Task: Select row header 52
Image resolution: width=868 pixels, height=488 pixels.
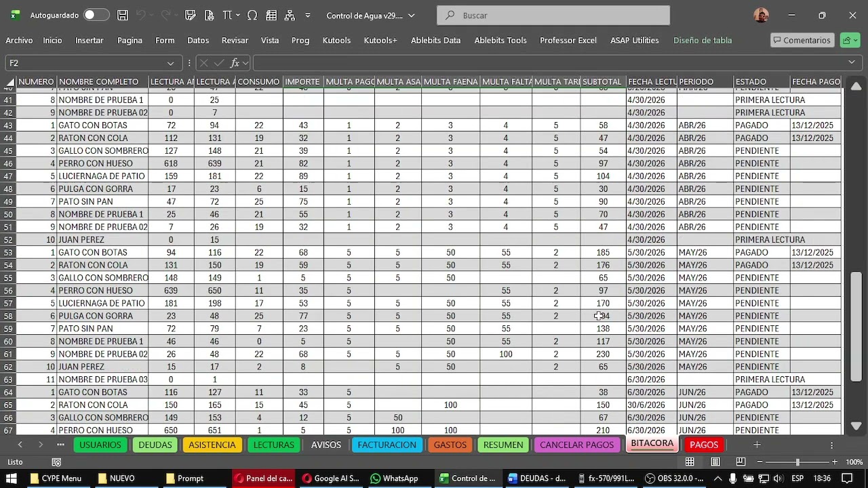Action: click(8, 240)
